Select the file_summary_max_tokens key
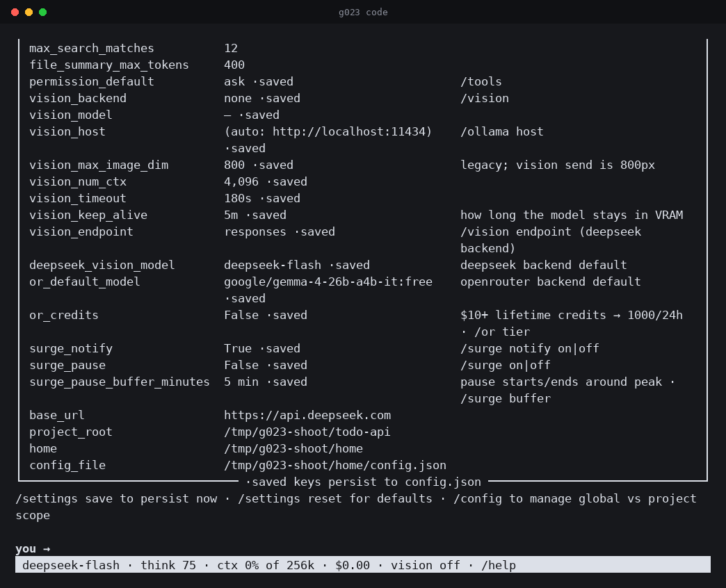 [x=108, y=65]
